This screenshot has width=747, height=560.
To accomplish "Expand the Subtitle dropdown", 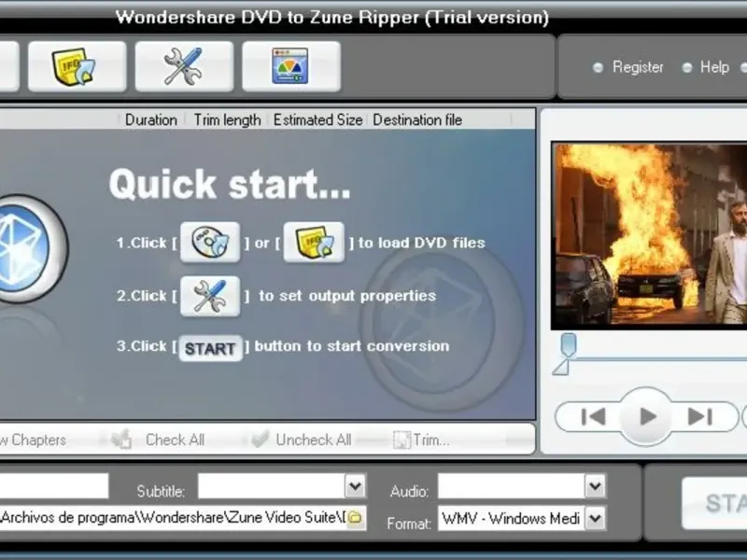I will pyautogui.click(x=356, y=486).
